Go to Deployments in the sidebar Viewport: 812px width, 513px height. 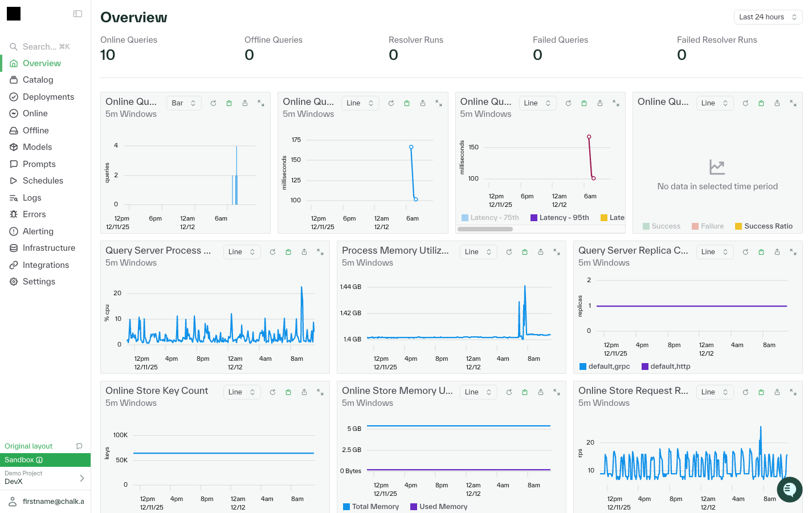(x=48, y=97)
